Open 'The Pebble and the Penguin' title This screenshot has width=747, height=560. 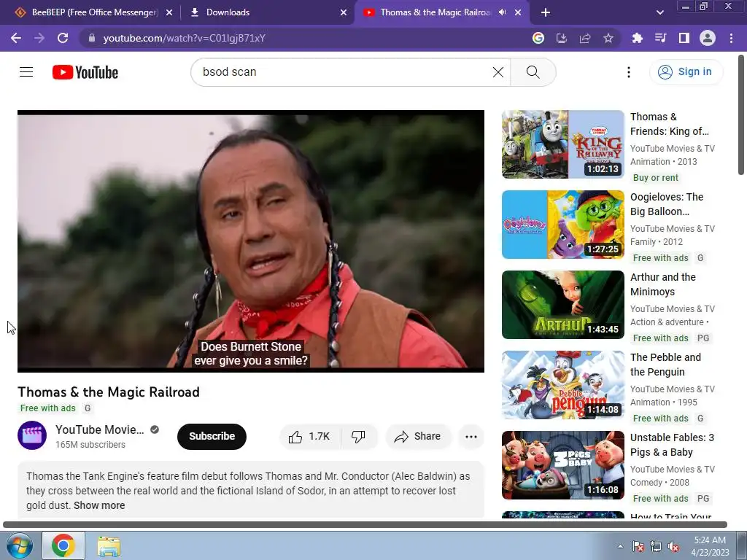[x=665, y=365]
